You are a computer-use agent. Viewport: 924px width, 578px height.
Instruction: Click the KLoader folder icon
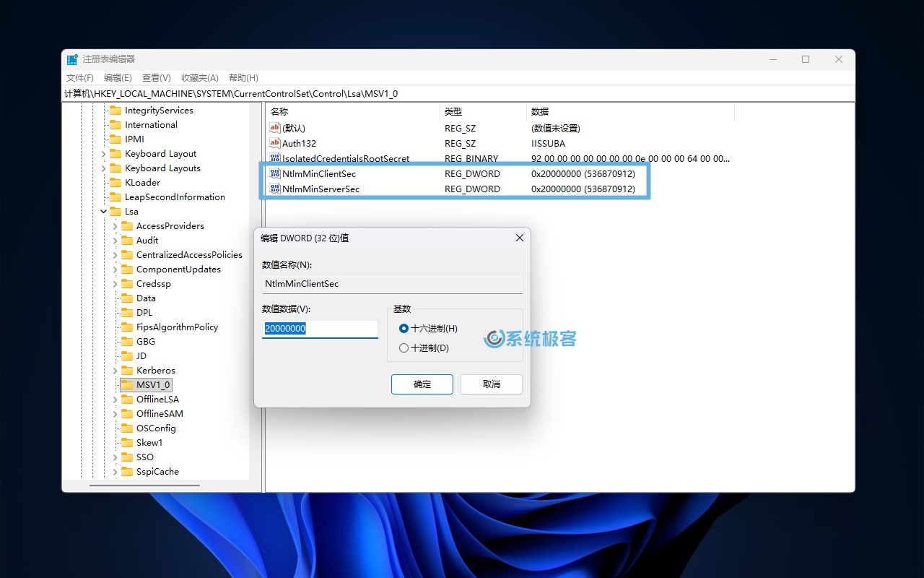[x=115, y=183]
